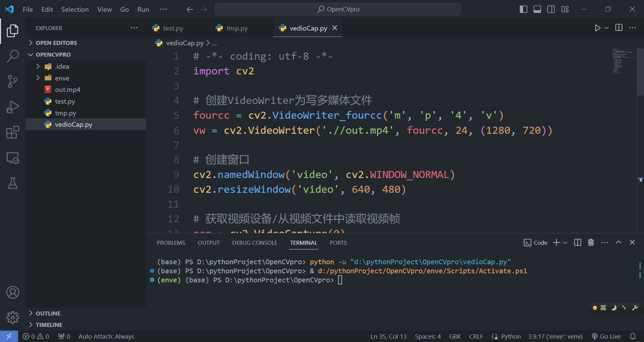
Task: Show errors and warnings count in status bar
Action: (36, 336)
